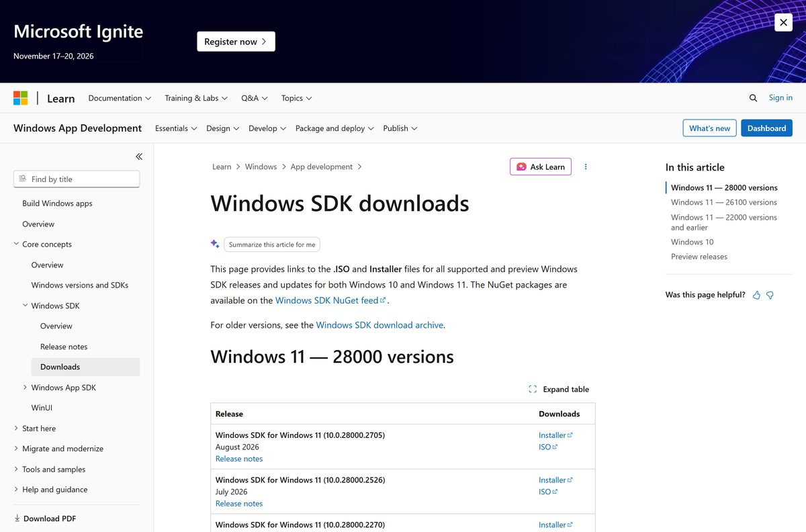
Task: Download Installer for SDK 10.0.28000.2270
Action: pyautogui.click(x=555, y=525)
